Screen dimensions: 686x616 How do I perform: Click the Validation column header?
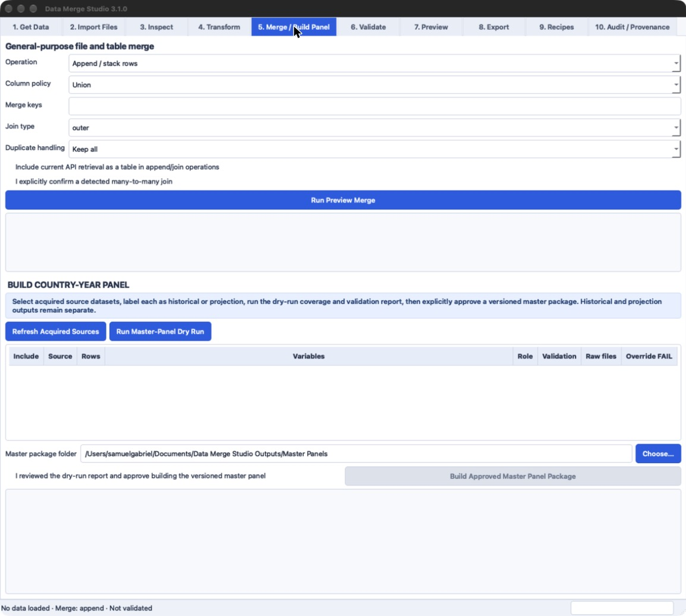(x=559, y=356)
